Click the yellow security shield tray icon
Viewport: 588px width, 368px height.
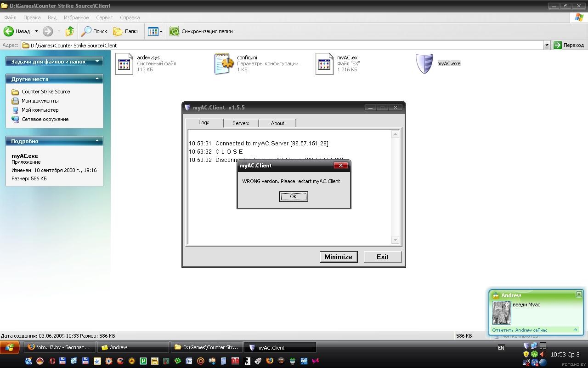click(x=526, y=354)
